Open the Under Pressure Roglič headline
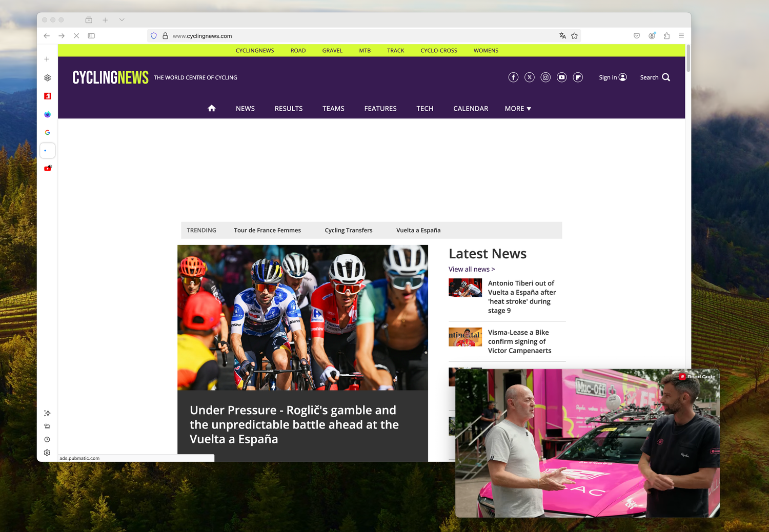The image size is (769, 532). click(x=294, y=424)
